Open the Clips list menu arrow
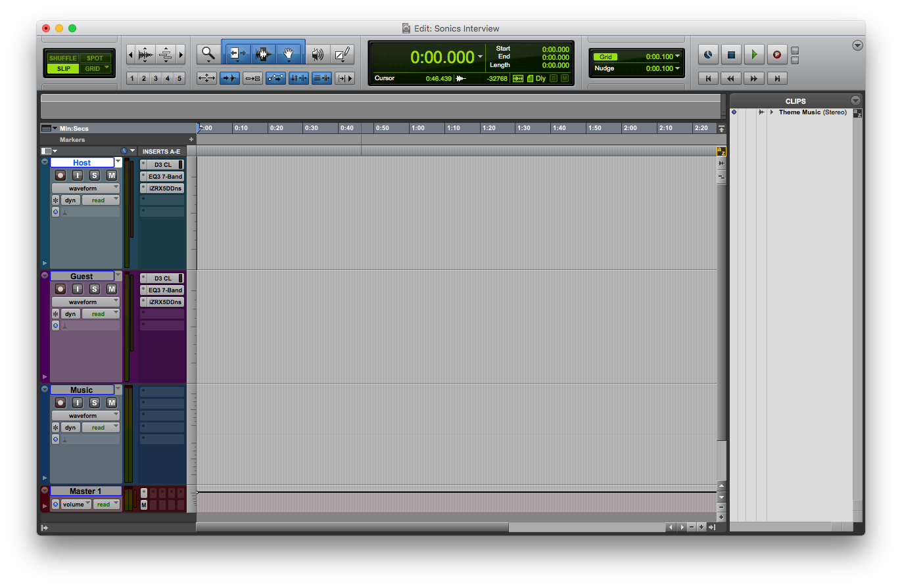 tap(855, 101)
